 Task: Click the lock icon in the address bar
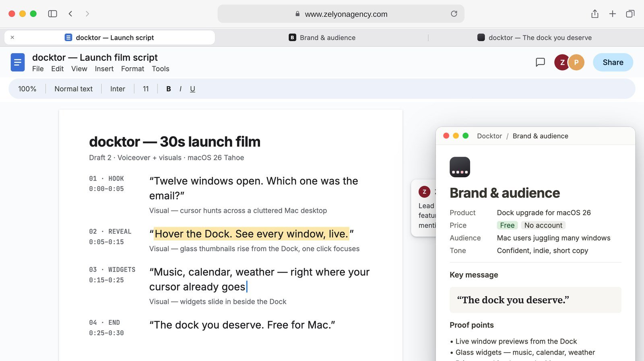[x=297, y=14]
